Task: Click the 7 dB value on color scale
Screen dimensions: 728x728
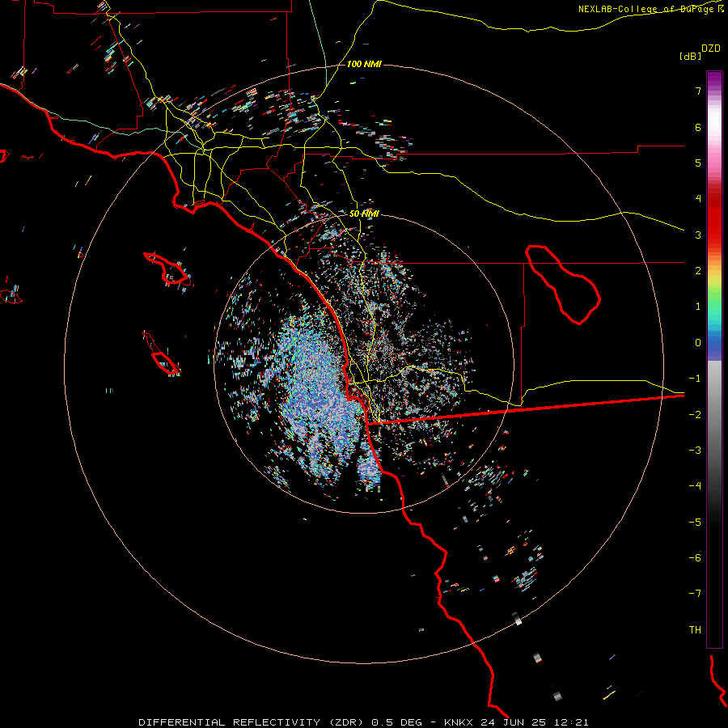Action: tap(698, 91)
